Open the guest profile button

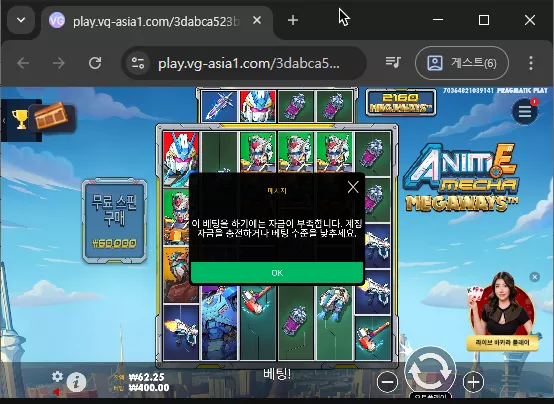tap(462, 63)
